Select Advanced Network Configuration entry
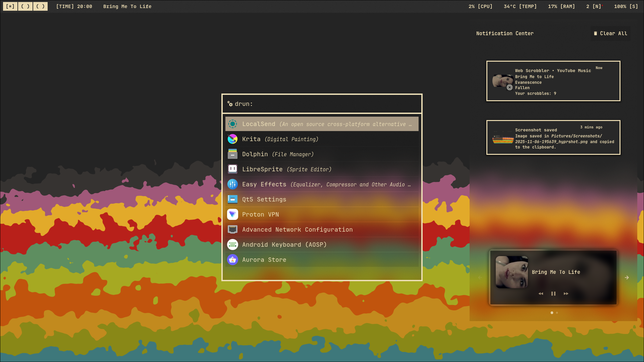This screenshot has width=644, height=362. 297,230
